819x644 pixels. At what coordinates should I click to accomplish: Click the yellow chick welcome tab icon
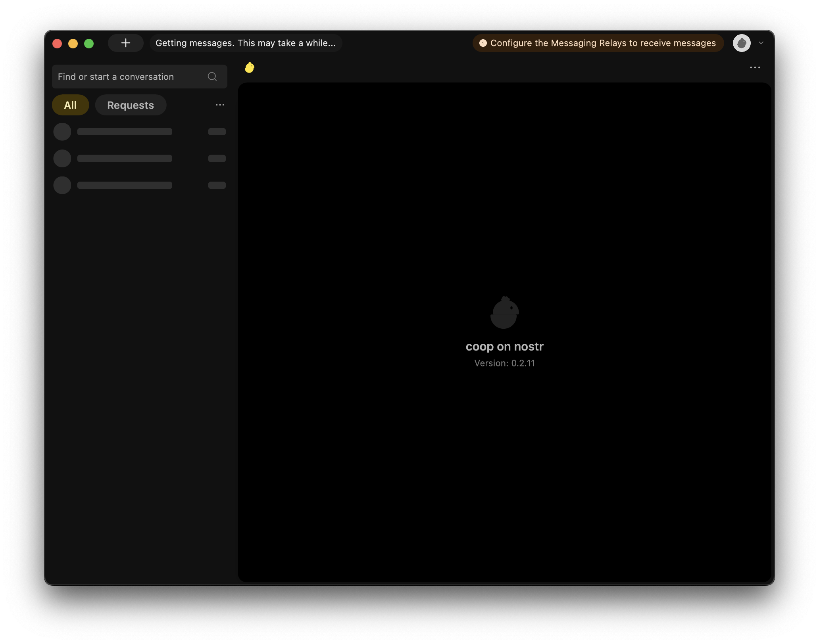coord(250,68)
